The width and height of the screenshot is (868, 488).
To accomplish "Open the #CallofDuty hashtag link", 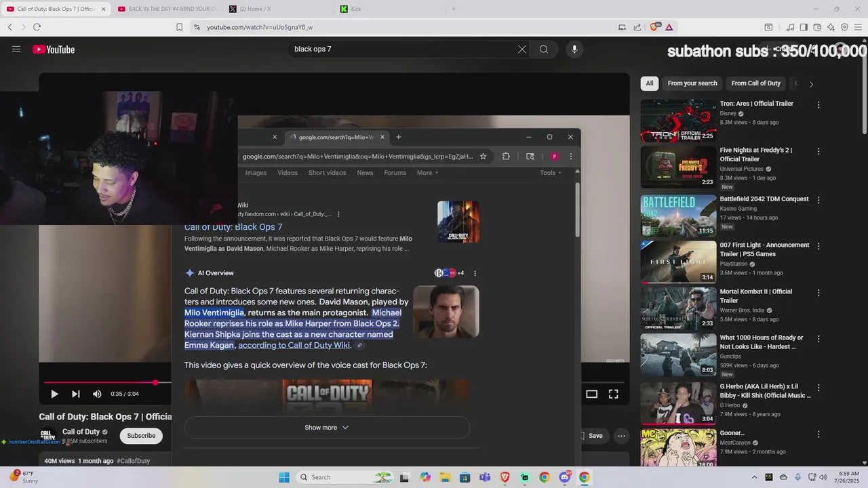I will [134, 461].
